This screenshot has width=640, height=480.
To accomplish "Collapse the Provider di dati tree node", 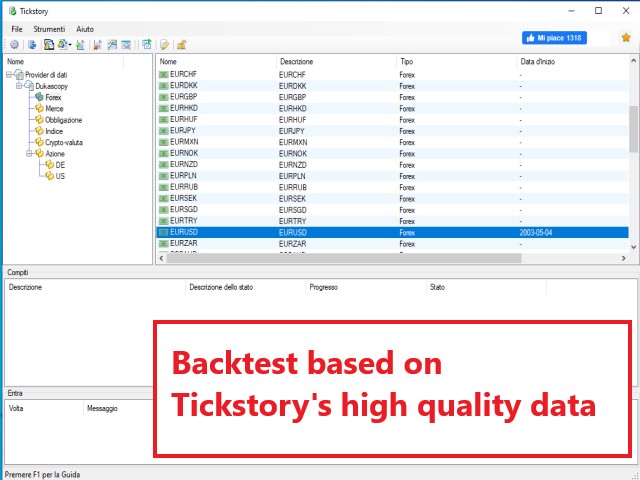I will (x=9, y=75).
